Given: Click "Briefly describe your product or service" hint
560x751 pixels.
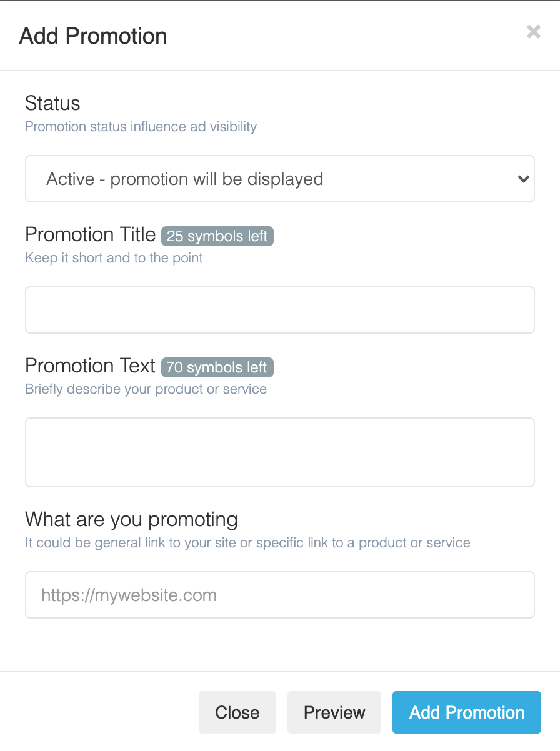Looking at the screenshot, I should point(146,389).
